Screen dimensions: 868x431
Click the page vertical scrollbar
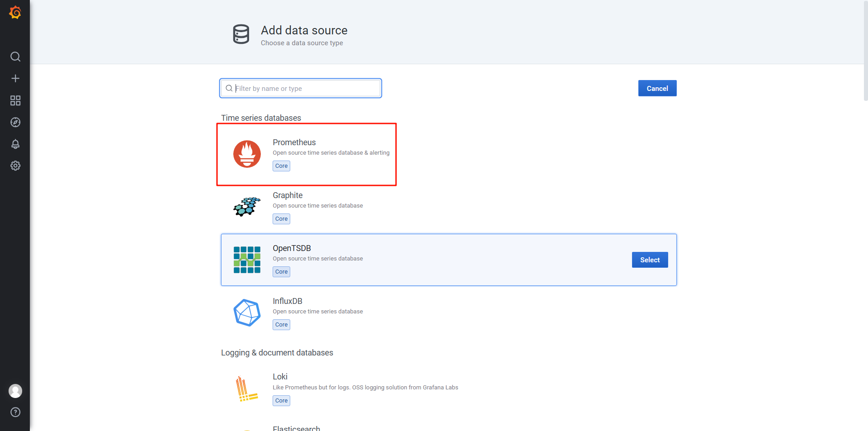[865, 50]
